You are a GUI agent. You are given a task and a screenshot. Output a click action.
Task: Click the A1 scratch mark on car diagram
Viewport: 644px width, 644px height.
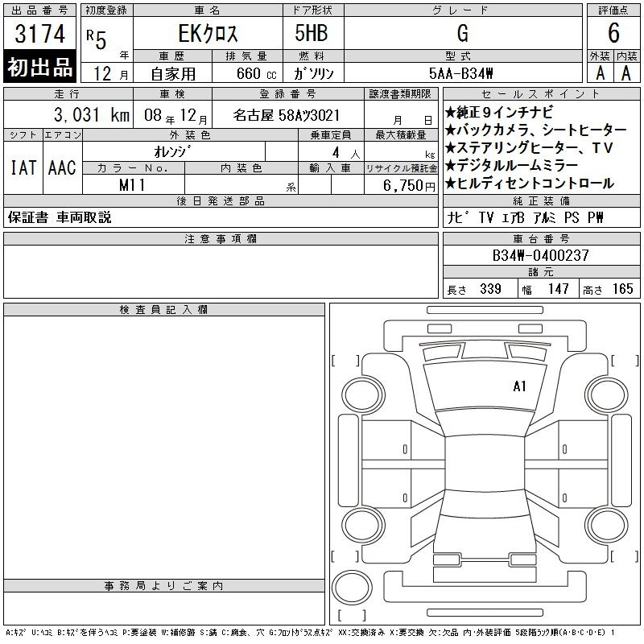[519, 386]
